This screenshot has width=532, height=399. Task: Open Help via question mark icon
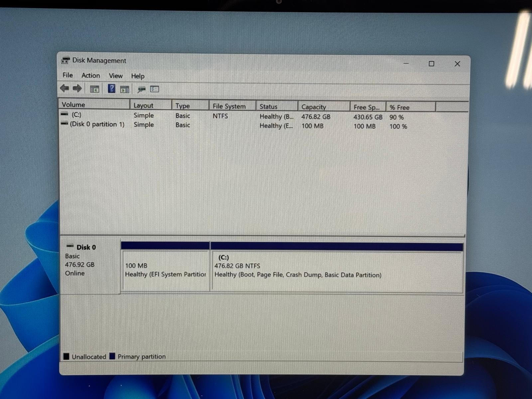click(112, 88)
